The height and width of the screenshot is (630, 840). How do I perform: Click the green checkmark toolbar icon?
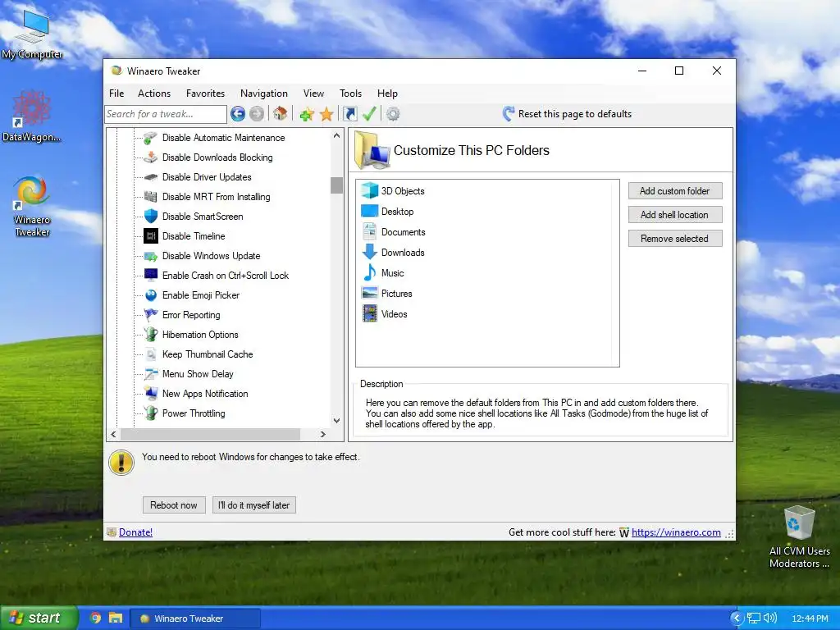pyautogui.click(x=369, y=113)
